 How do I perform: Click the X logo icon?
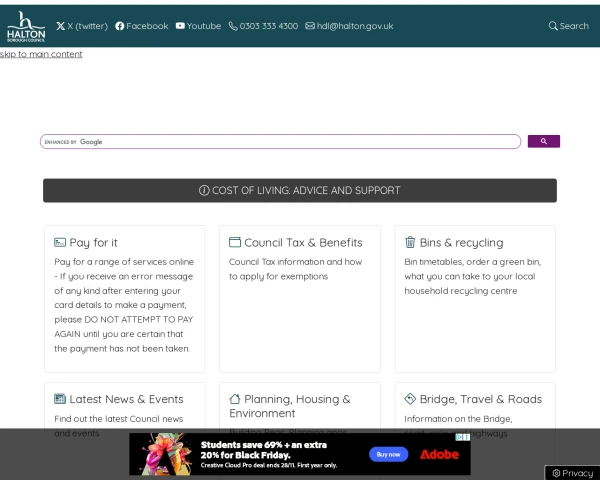[60, 26]
